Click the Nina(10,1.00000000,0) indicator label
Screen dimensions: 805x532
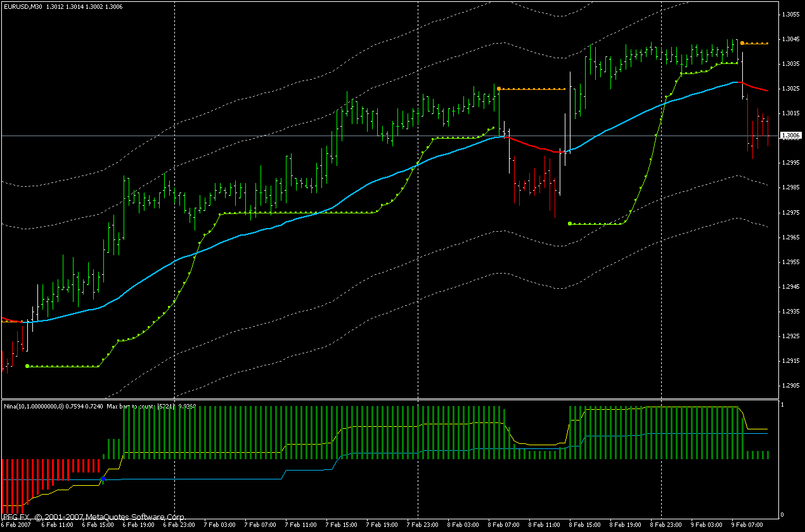[34, 405]
